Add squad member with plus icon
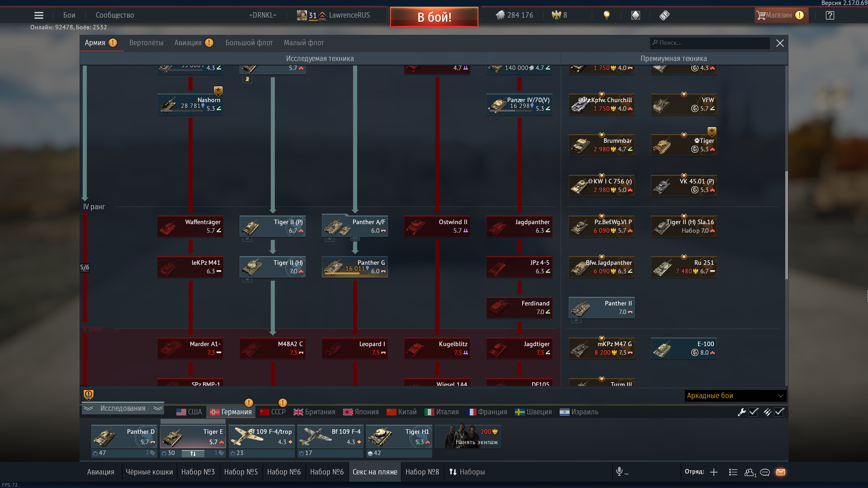 [714, 472]
